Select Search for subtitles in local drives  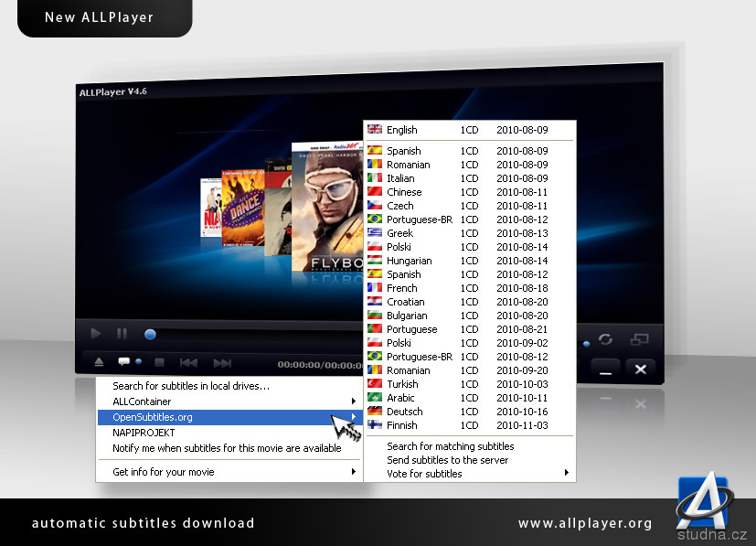[191, 386]
